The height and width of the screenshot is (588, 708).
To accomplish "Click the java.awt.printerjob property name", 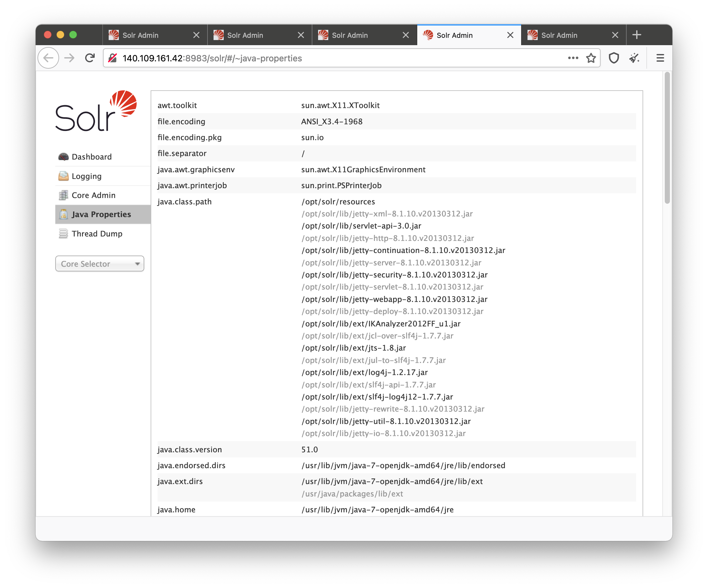I will tap(192, 185).
